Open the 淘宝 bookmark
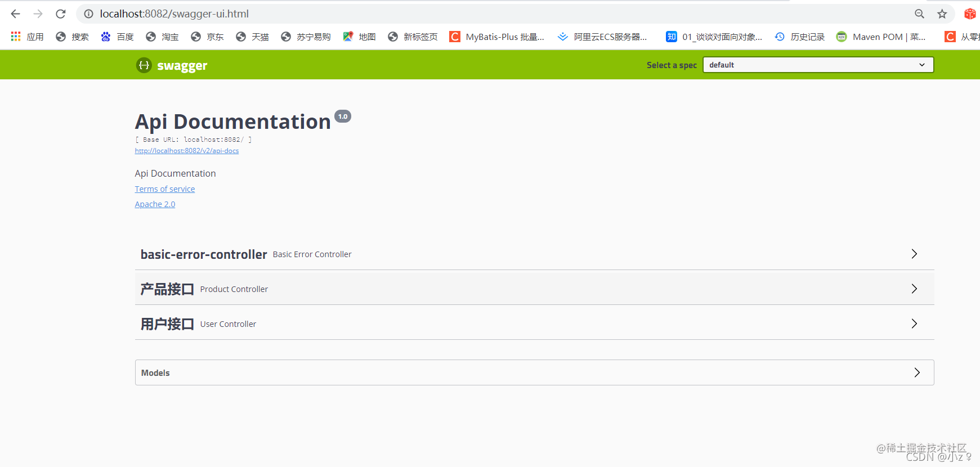Image resolution: width=980 pixels, height=467 pixels. tap(162, 37)
